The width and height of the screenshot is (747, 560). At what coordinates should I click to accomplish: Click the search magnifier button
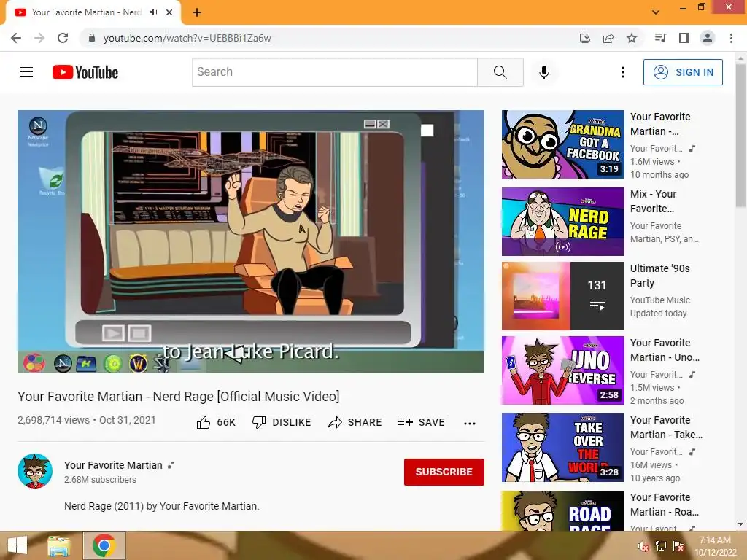[500, 72]
